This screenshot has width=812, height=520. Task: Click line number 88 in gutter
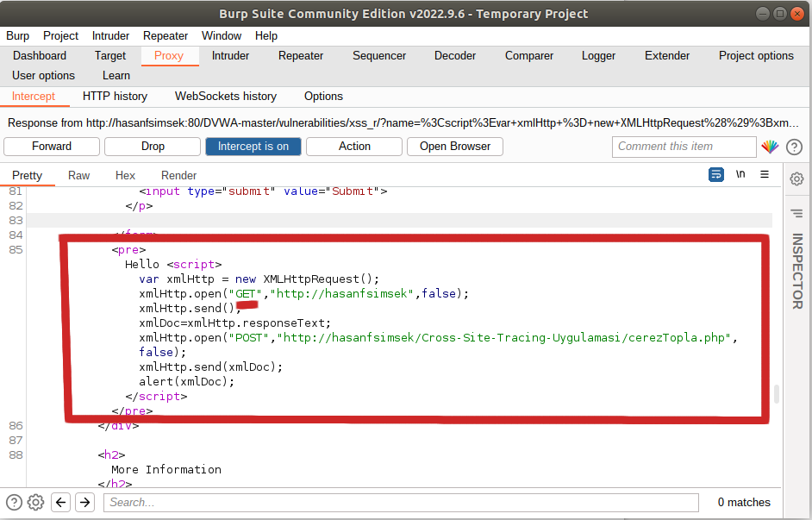pos(16,454)
